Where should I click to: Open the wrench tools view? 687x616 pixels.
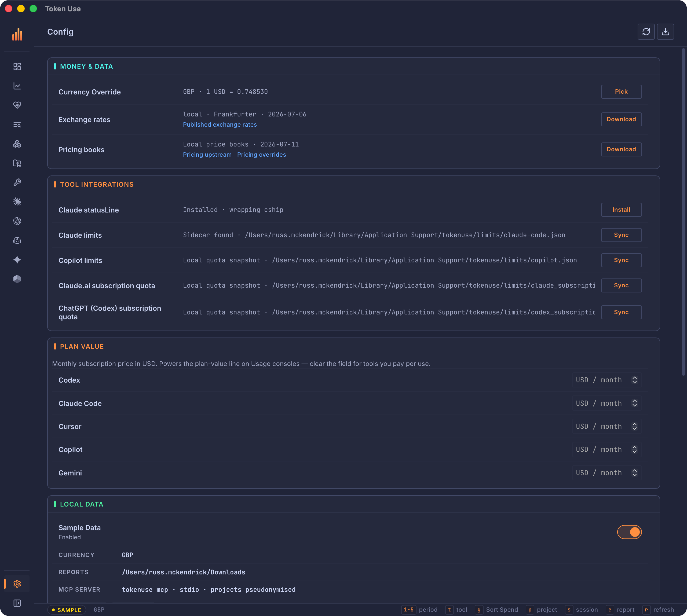click(17, 182)
